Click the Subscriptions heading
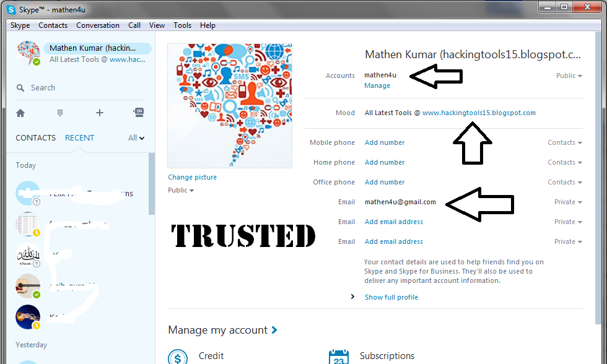This screenshot has height=364, width=607. coord(387,355)
